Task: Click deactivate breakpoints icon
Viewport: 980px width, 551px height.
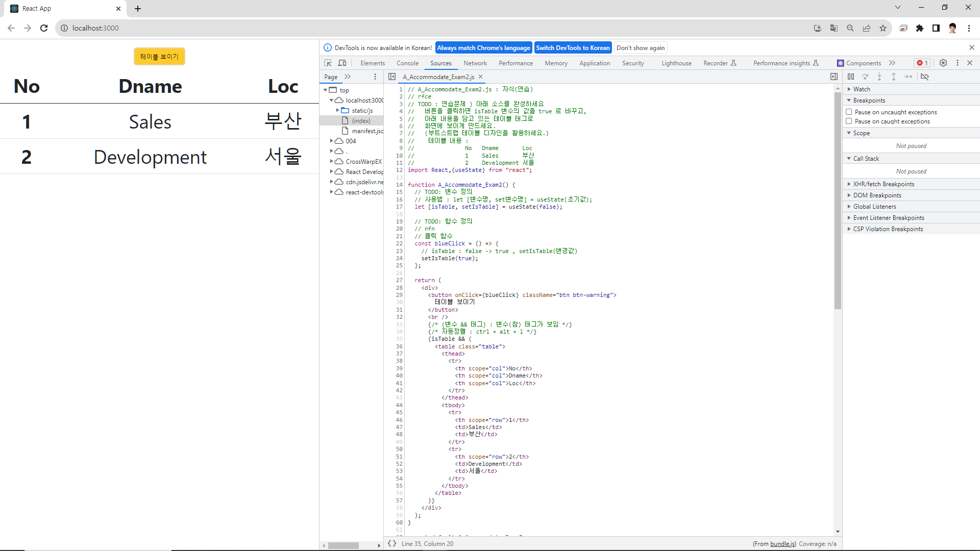Action: pos(924,77)
